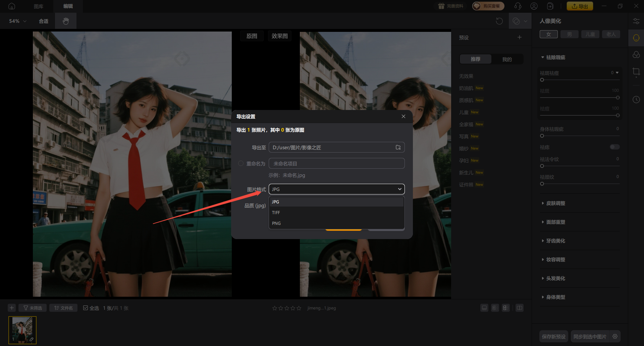Click the home icon in title bar
This screenshot has width=644, height=346.
tap(12, 6)
